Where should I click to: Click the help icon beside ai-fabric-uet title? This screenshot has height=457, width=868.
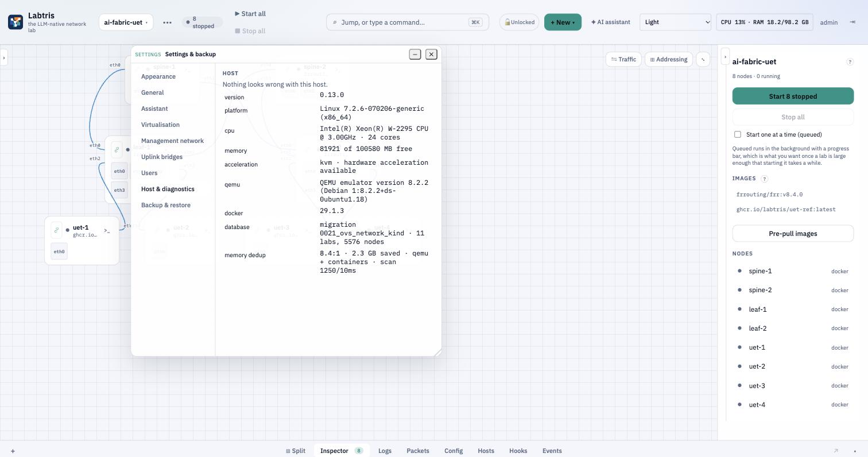coord(850,62)
